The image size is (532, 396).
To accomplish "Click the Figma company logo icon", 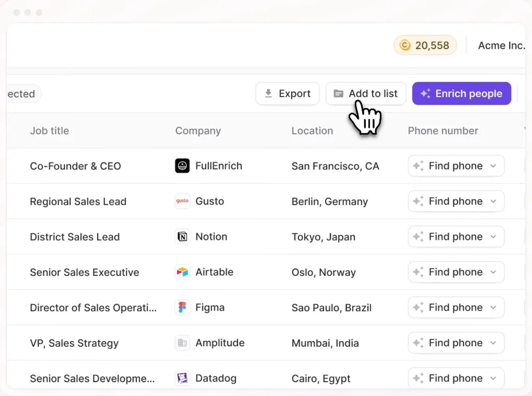I will (x=182, y=307).
